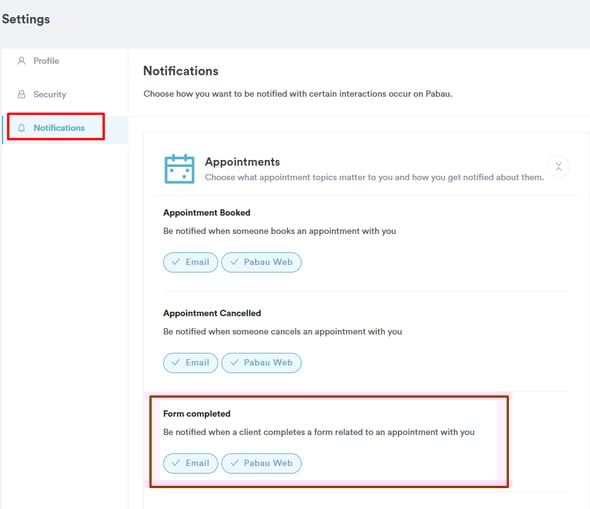Toggle Email for Appointment Cancelled
Screen dimensions: 590x509
[x=190, y=363]
